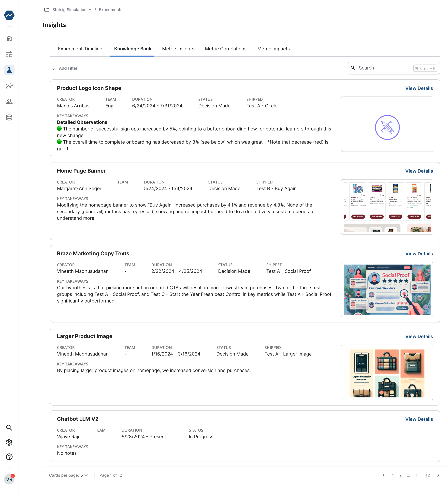
Task: Select the feature gates sliders icon in sidebar
Action: click(9, 54)
